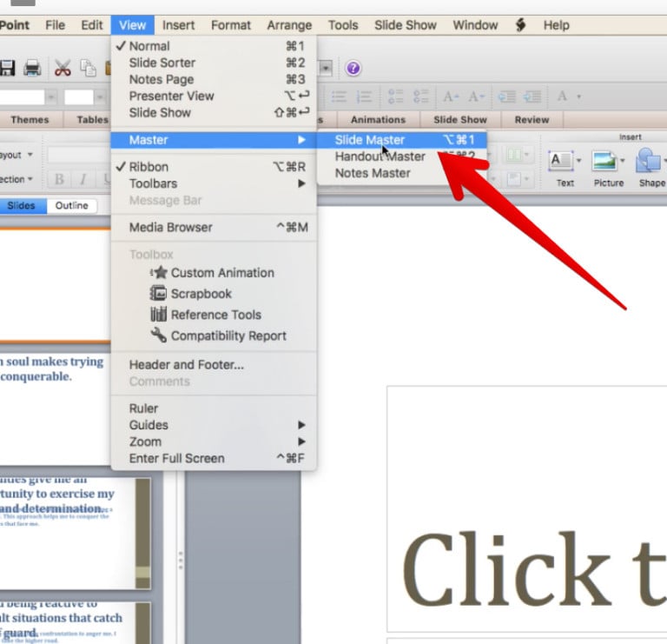The image size is (667, 644).
Task: Choose Notes Page view
Action: (x=214, y=79)
